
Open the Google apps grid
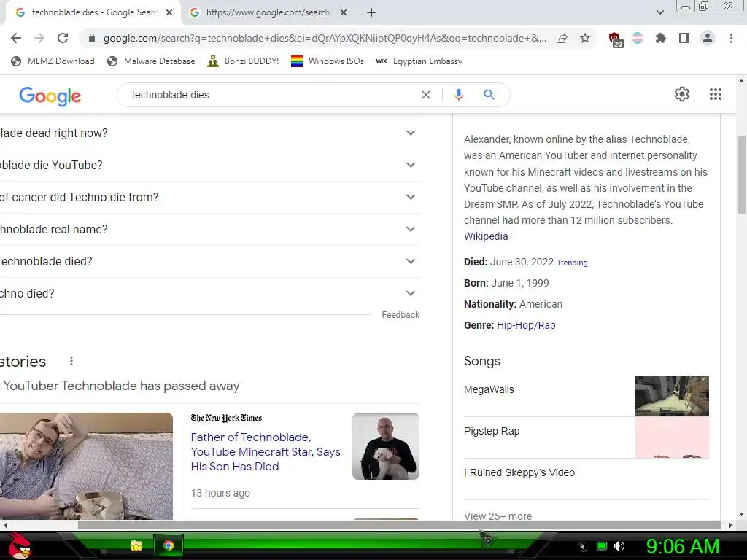point(715,94)
